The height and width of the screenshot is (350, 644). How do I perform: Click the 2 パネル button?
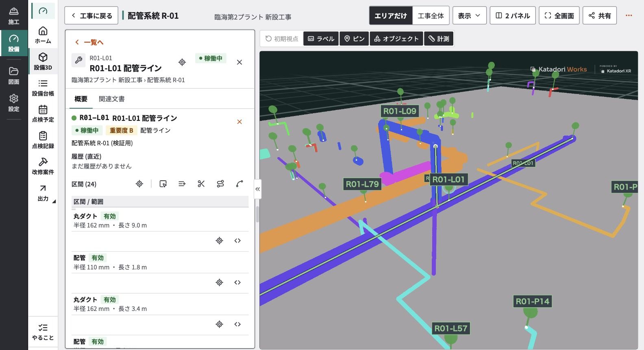[513, 15]
